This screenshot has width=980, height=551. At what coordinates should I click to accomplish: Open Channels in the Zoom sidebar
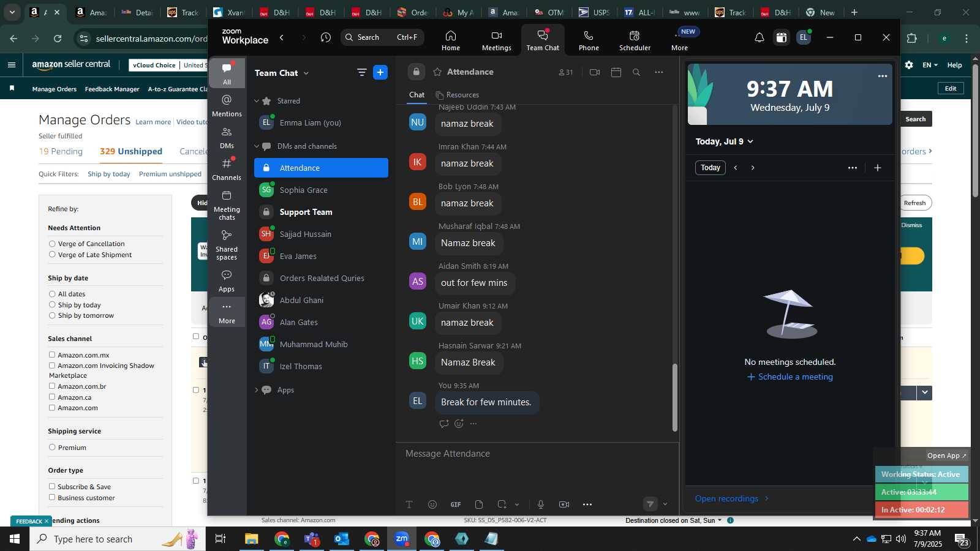[227, 170]
